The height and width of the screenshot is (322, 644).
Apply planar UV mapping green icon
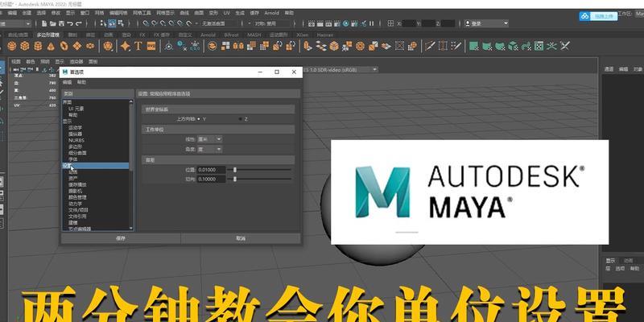[x=474, y=46]
